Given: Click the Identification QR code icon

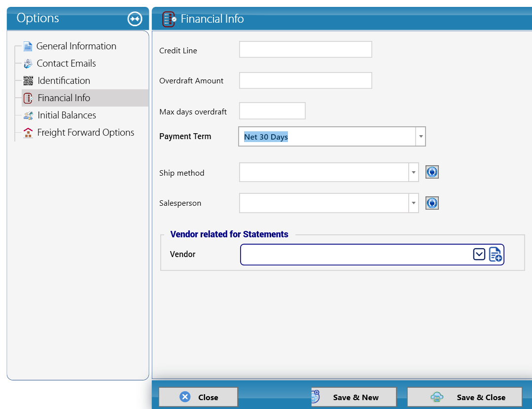Looking at the screenshot, I should (28, 81).
